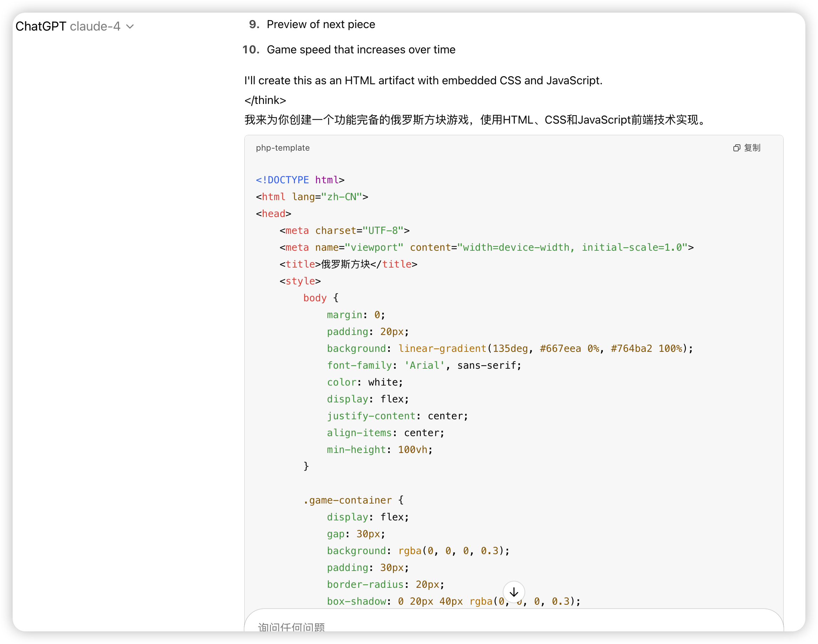Click the claude-4 model name text

(x=95, y=26)
